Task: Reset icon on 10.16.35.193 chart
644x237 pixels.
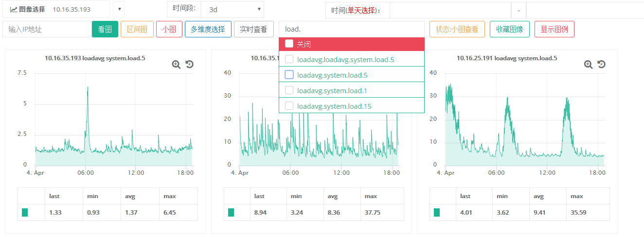Action: pyautogui.click(x=190, y=64)
